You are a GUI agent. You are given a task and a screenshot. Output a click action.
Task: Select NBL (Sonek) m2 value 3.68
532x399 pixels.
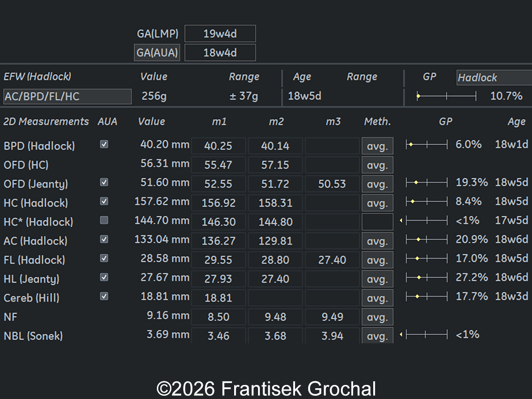(275, 336)
